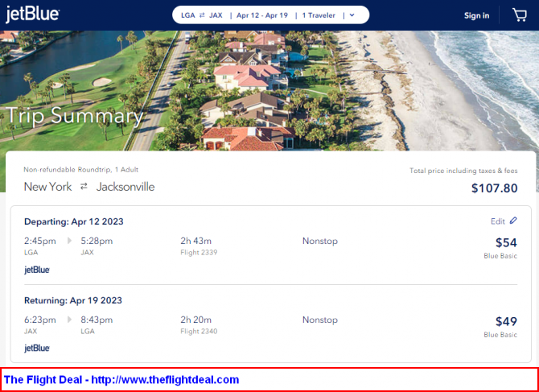
Task: Select the JAX airport code in search bar
Action: pyautogui.click(x=216, y=15)
